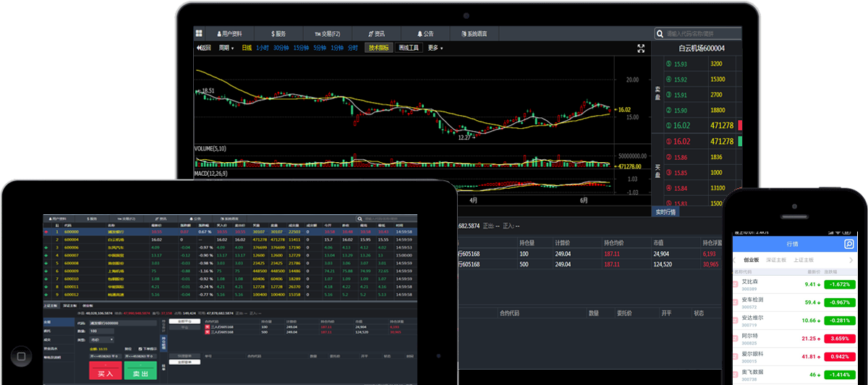Expand the order type dropdown on the tablet
868x385 pixels.
(x=102, y=339)
